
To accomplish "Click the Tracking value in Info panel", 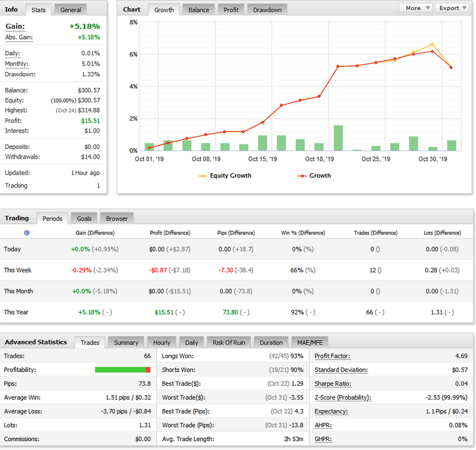I will tap(98, 185).
